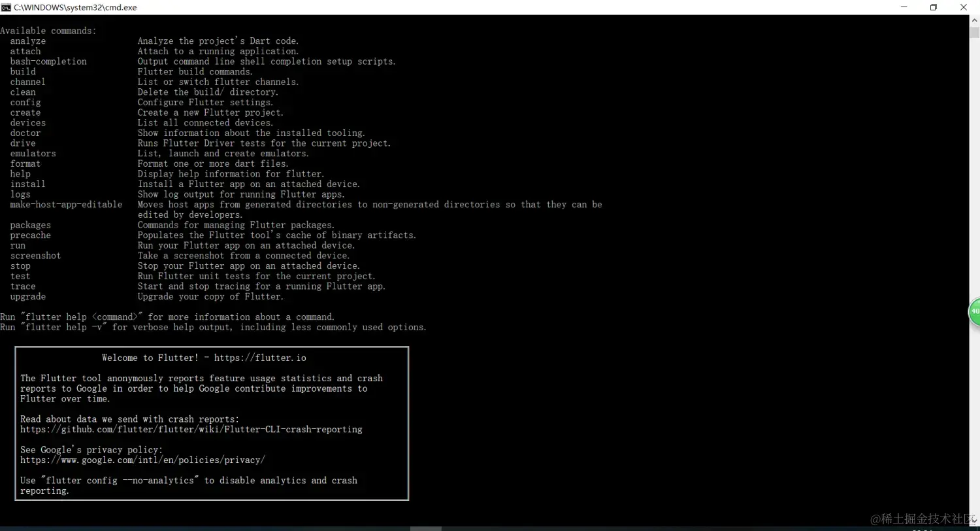Click the "logs" command name
The width and height of the screenshot is (980, 531).
(x=20, y=195)
